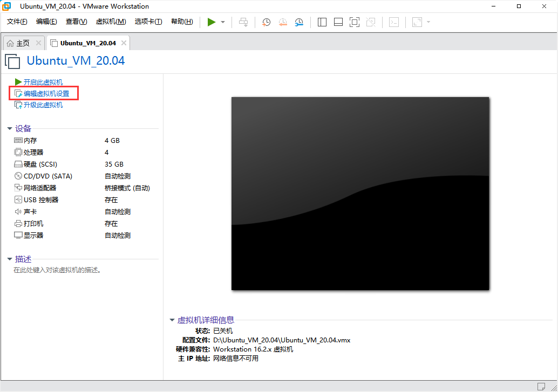Click the config file path ending in .vmx
Image resolution: width=558 pixels, height=392 pixels.
point(282,340)
